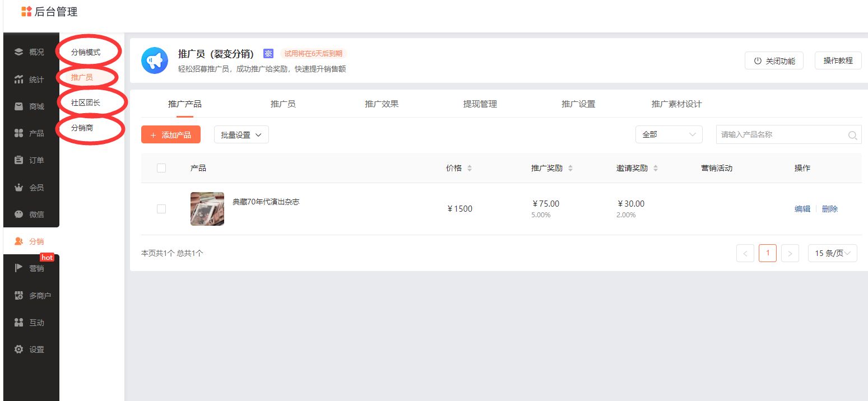Select the 分销 distribution sidebar item
This screenshot has height=401, width=868.
click(31, 241)
